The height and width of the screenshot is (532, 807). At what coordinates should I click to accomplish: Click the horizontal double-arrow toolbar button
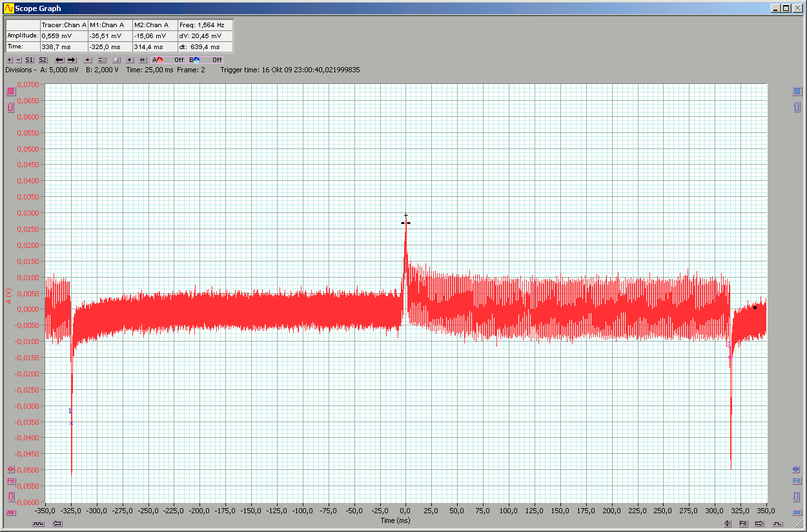point(143,60)
